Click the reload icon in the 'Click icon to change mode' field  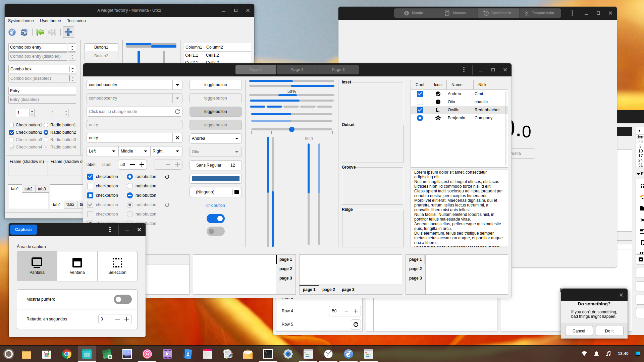(177, 111)
